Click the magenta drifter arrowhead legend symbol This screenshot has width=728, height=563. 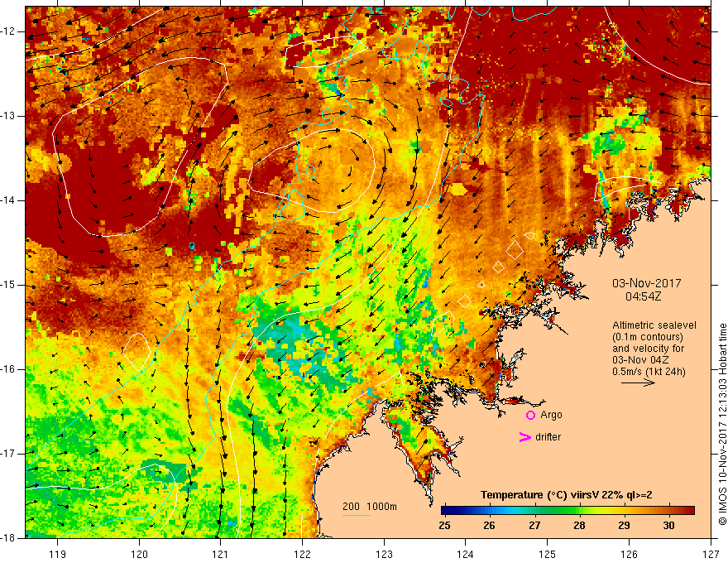point(524,437)
